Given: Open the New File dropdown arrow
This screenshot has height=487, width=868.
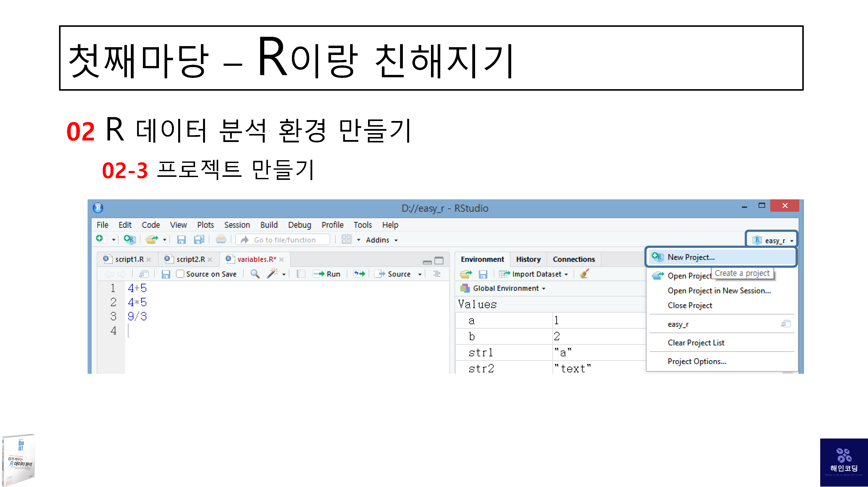Looking at the screenshot, I should (114, 240).
